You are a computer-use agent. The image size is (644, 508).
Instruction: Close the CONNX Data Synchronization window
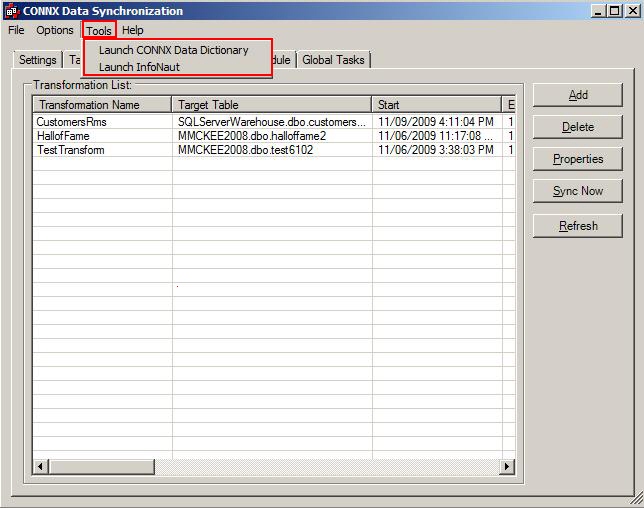pyautogui.click(x=632, y=11)
